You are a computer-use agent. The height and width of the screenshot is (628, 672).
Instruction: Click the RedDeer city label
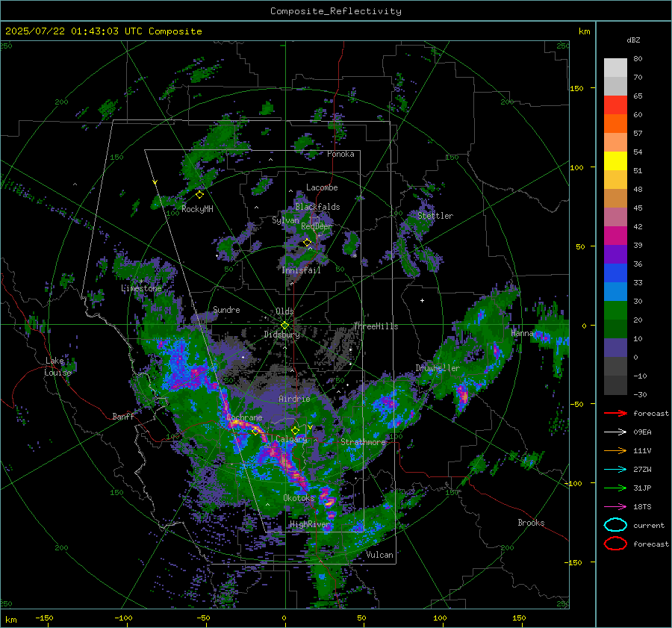[x=317, y=226]
